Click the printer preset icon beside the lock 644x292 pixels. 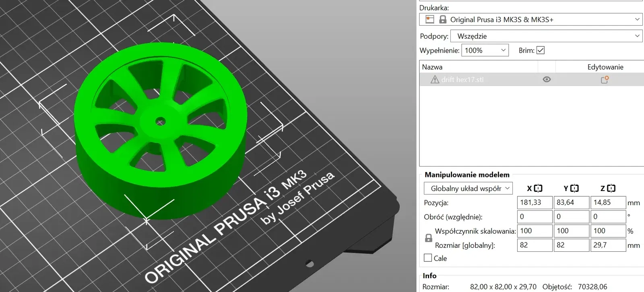pos(430,19)
